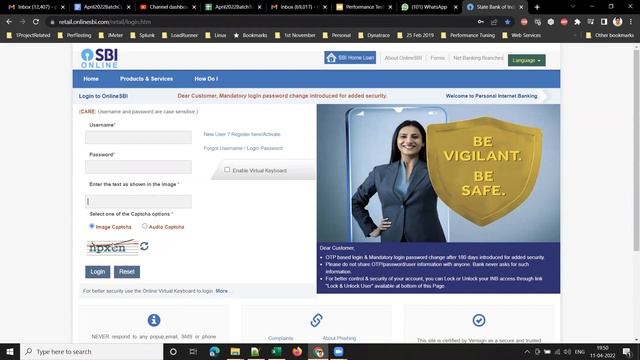Click the Reset button
Screen dimensions: 640x360
point(127,272)
